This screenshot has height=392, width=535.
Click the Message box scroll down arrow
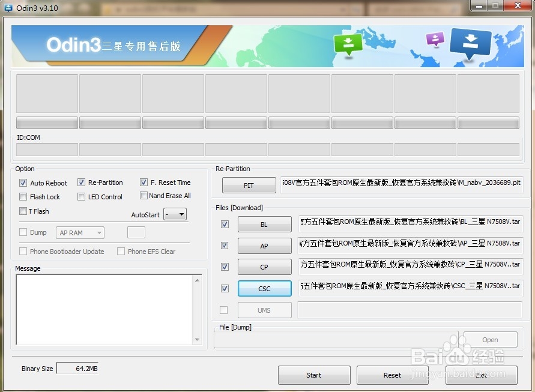197,340
